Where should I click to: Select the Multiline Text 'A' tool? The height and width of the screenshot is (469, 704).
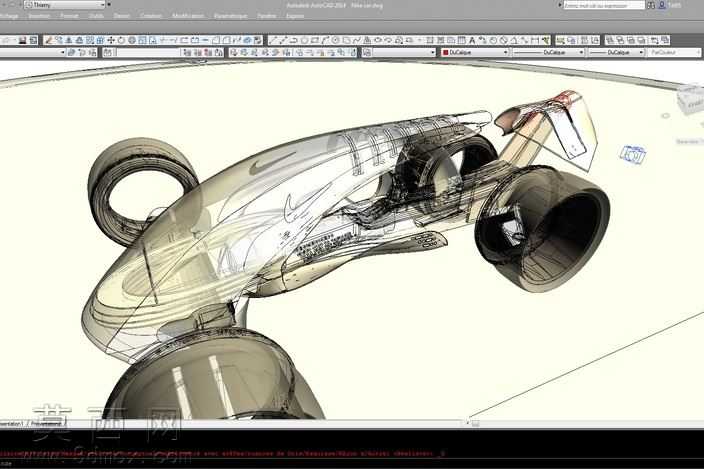click(472, 40)
